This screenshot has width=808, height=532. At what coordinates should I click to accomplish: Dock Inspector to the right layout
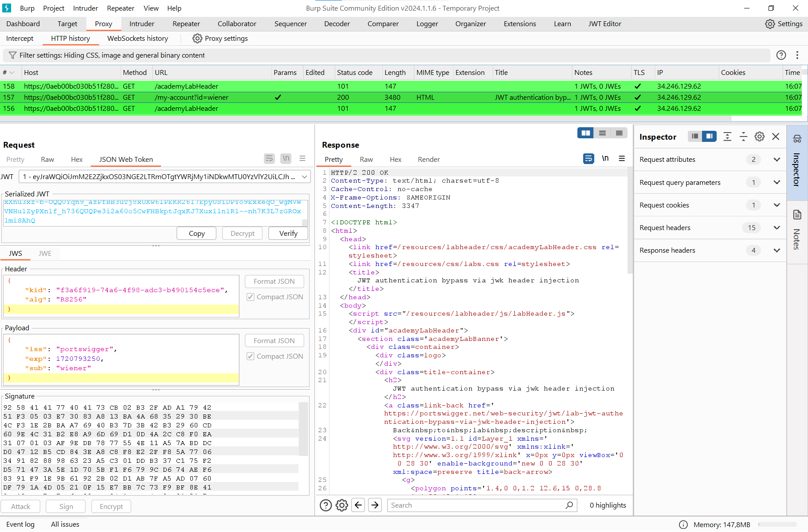coord(709,136)
